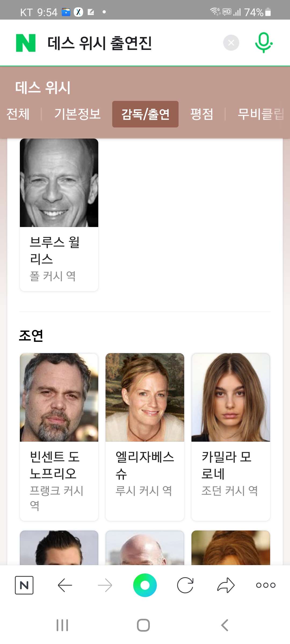Open Naver home via bottom N icon
290x644 pixels.
click(24, 585)
